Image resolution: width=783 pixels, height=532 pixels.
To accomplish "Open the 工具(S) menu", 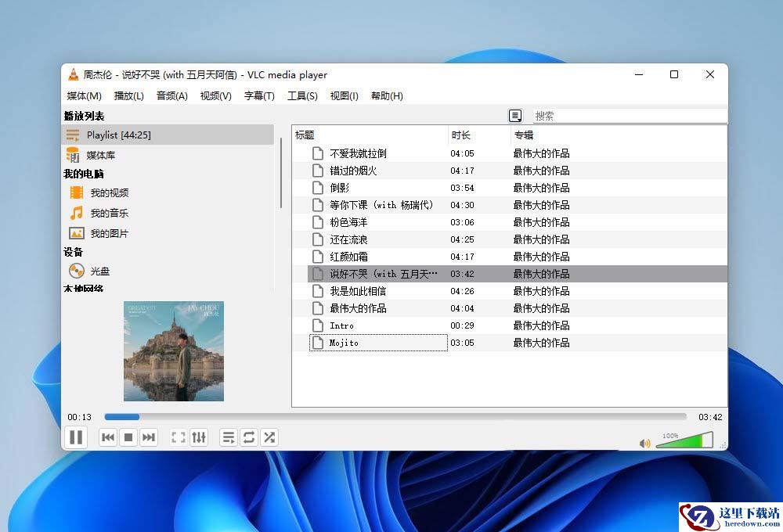I will pos(302,95).
